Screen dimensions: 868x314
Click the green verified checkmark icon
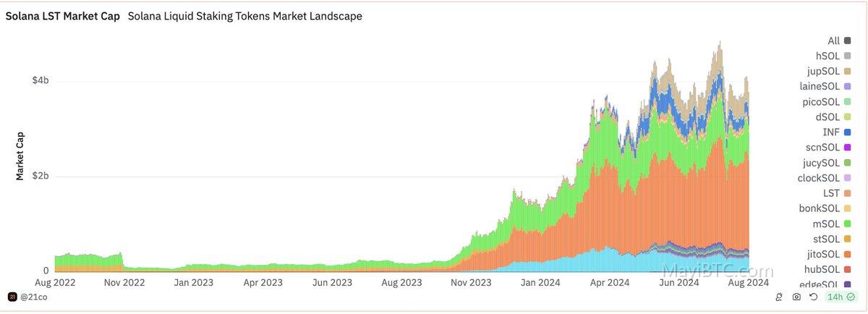pos(853,297)
